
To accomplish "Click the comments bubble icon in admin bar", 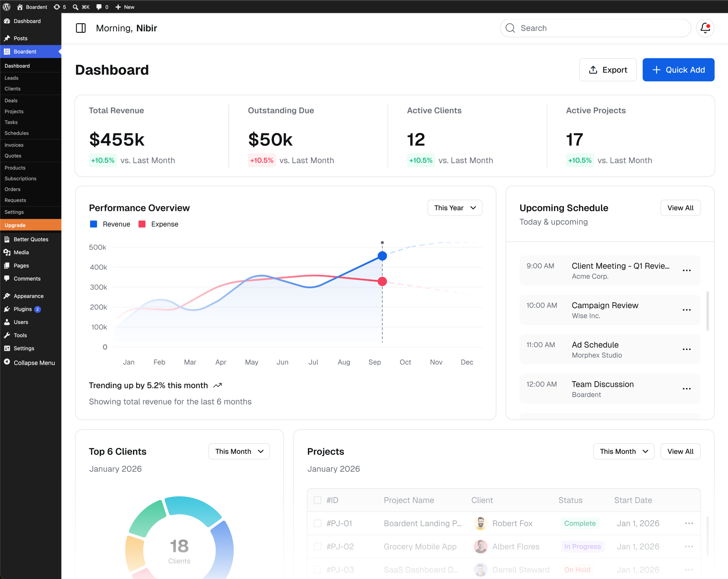I will [x=99, y=7].
